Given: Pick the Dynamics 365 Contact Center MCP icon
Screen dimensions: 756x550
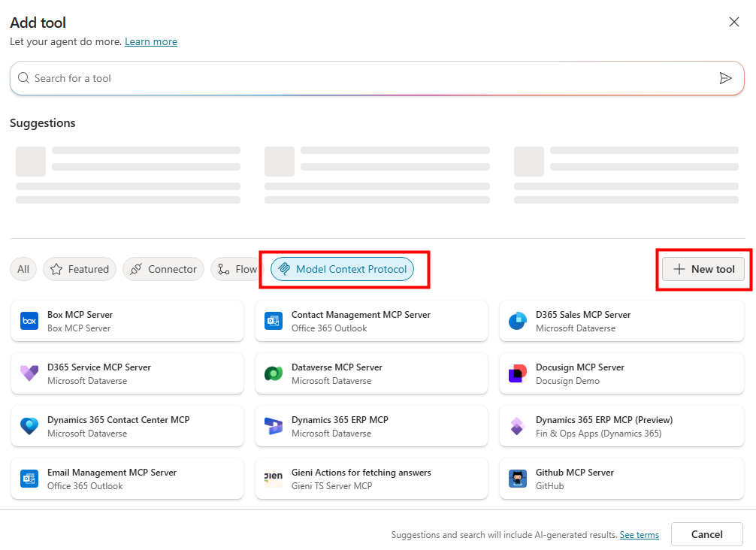Looking at the screenshot, I should [x=29, y=426].
